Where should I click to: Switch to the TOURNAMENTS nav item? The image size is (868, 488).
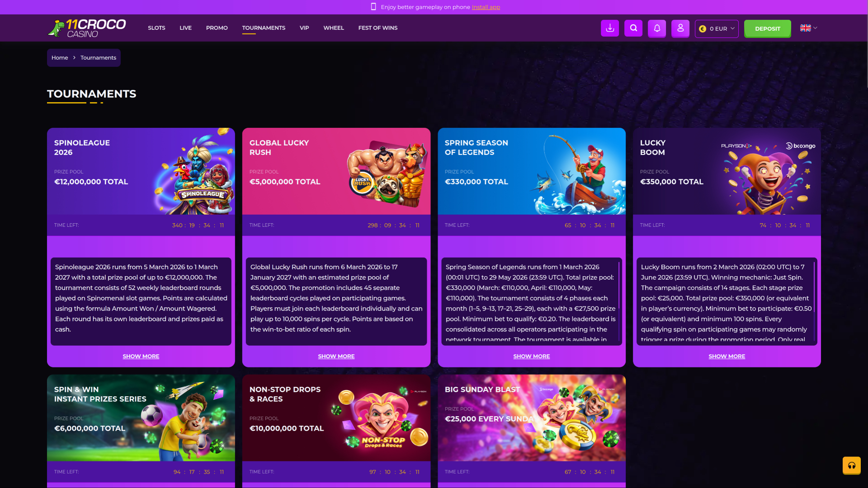tap(264, 28)
